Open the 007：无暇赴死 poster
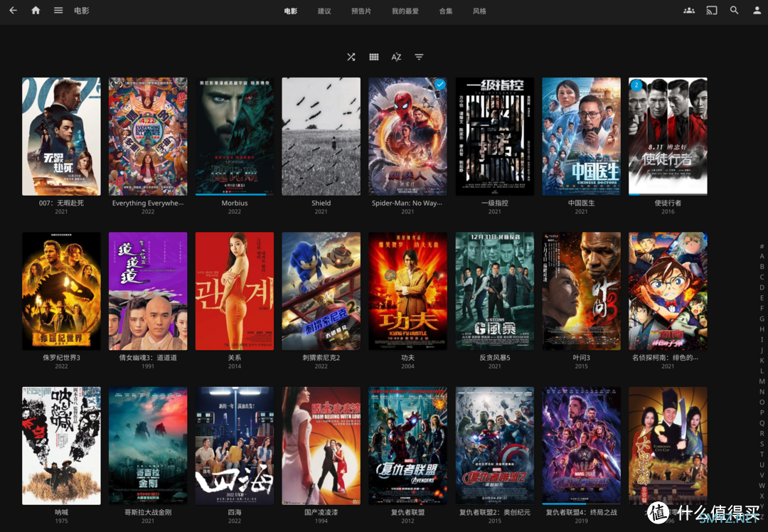Image resolution: width=768 pixels, height=532 pixels. pyautogui.click(x=61, y=136)
